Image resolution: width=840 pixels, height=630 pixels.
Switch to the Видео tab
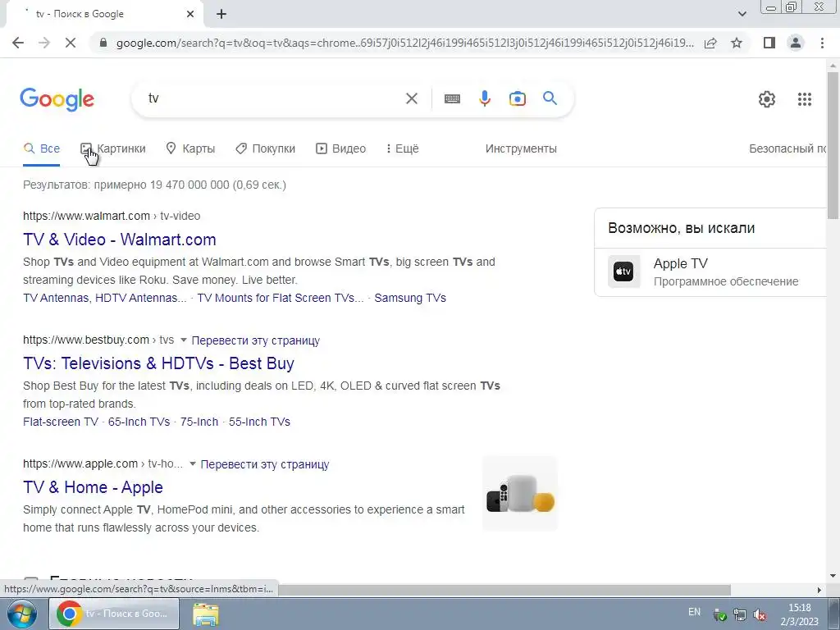pos(341,149)
